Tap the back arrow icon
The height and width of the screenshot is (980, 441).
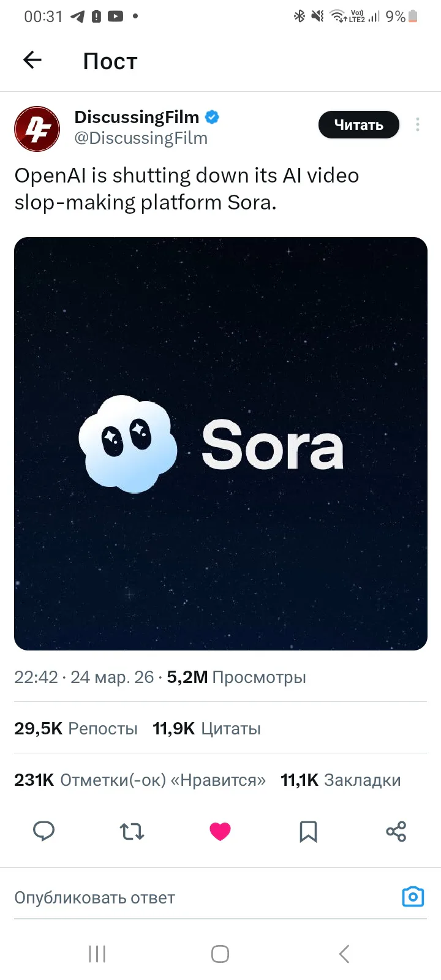tap(32, 60)
